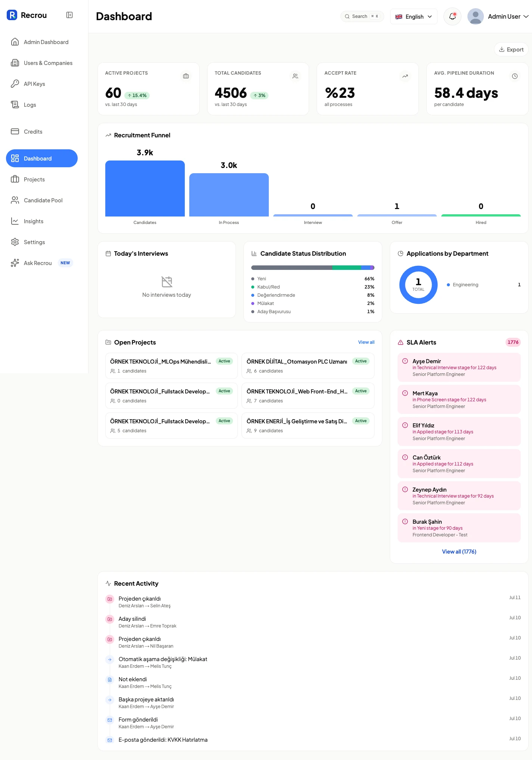Click the Recruitment Funnel trend icon

click(108, 135)
